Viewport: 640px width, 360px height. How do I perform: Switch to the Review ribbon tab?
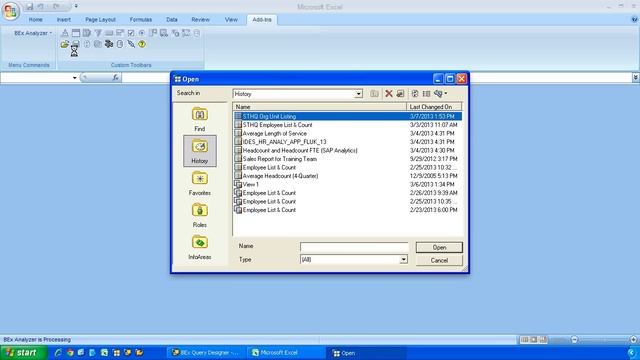coord(200,20)
